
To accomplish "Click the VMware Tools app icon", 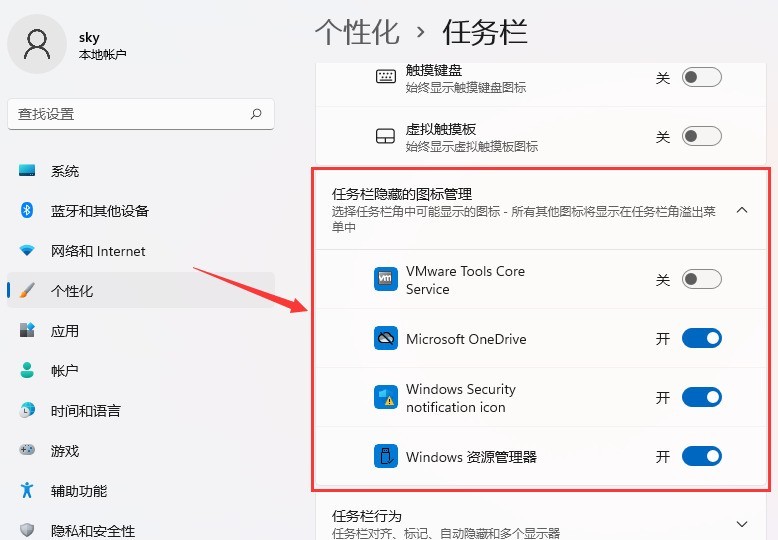I will coord(386,279).
